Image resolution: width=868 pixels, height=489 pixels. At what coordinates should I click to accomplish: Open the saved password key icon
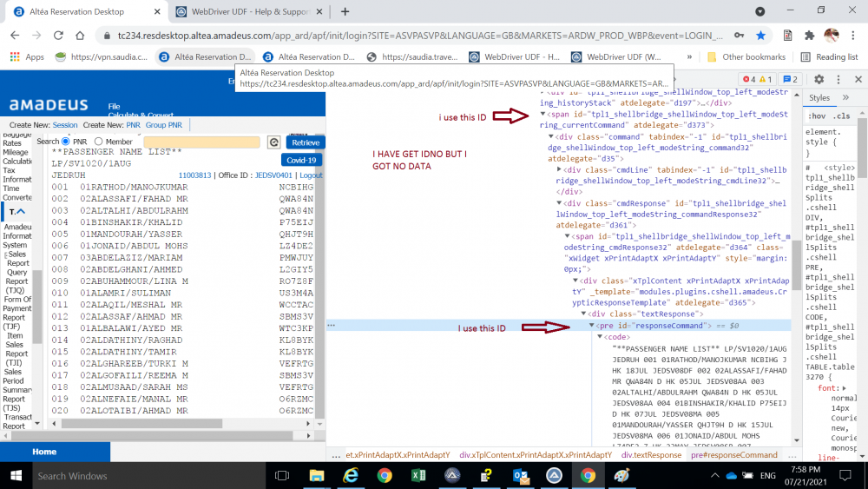click(x=739, y=36)
